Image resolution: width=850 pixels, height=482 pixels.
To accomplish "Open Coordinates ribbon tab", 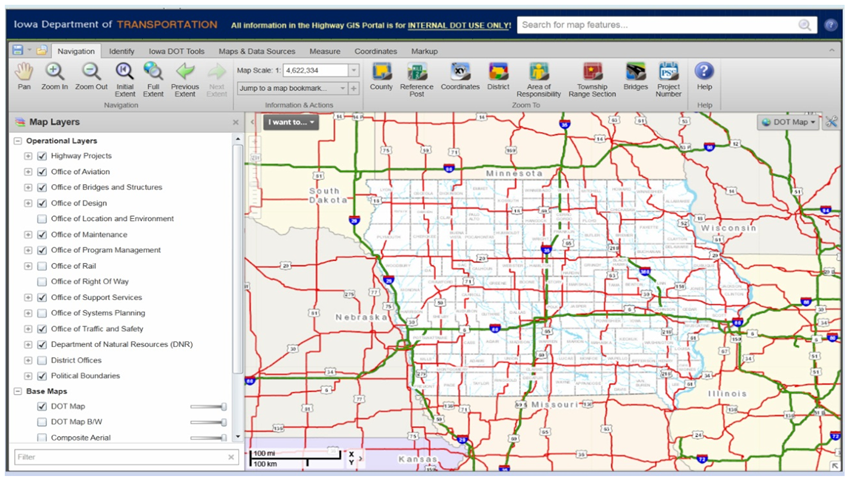I will pyautogui.click(x=376, y=51).
